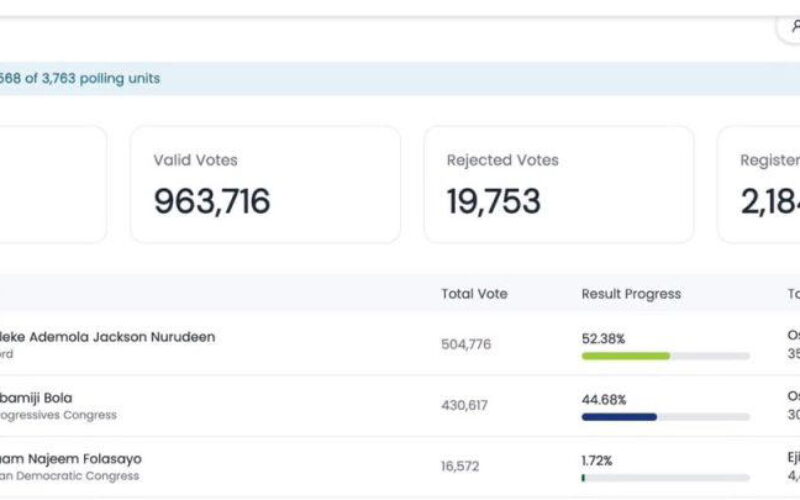Click the 430,617 total vote value

pyautogui.click(x=464, y=405)
